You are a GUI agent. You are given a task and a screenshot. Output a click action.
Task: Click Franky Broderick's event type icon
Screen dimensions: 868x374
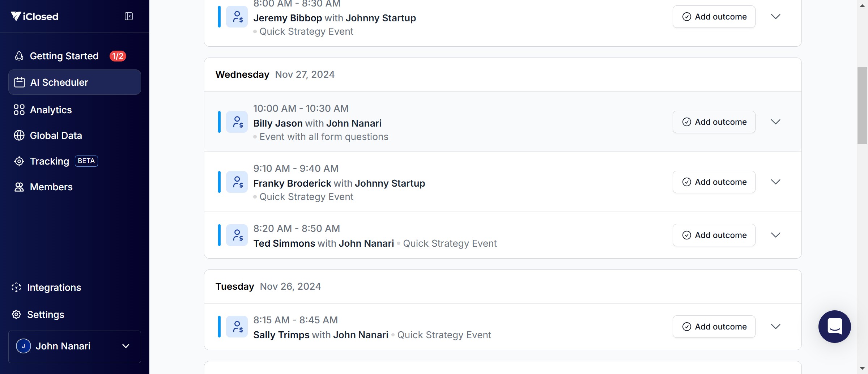pyautogui.click(x=237, y=182)
